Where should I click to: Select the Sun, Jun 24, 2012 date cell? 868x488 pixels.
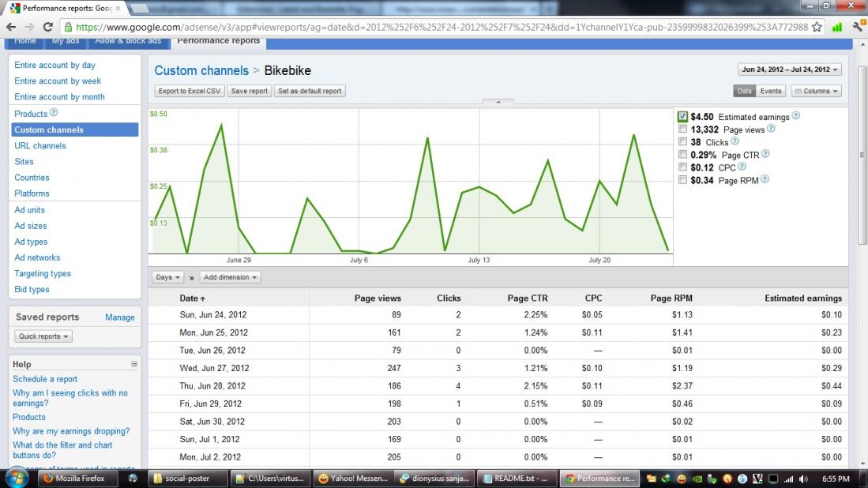pos(212,315)
